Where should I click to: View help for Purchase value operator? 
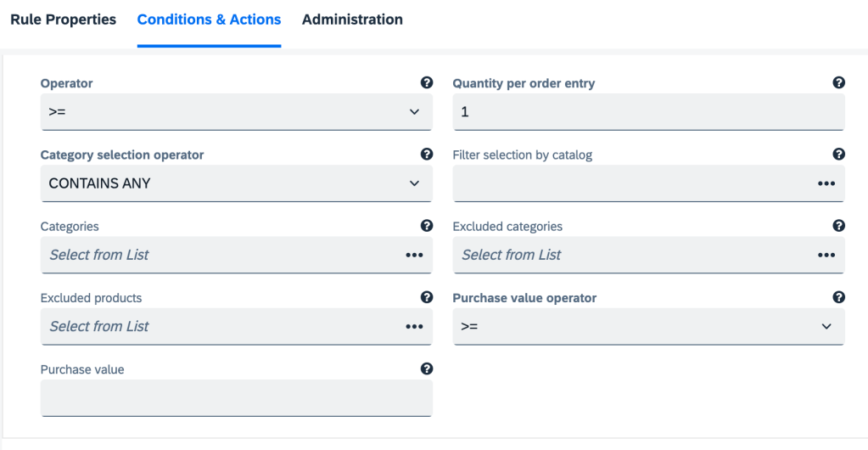point(838,297)
